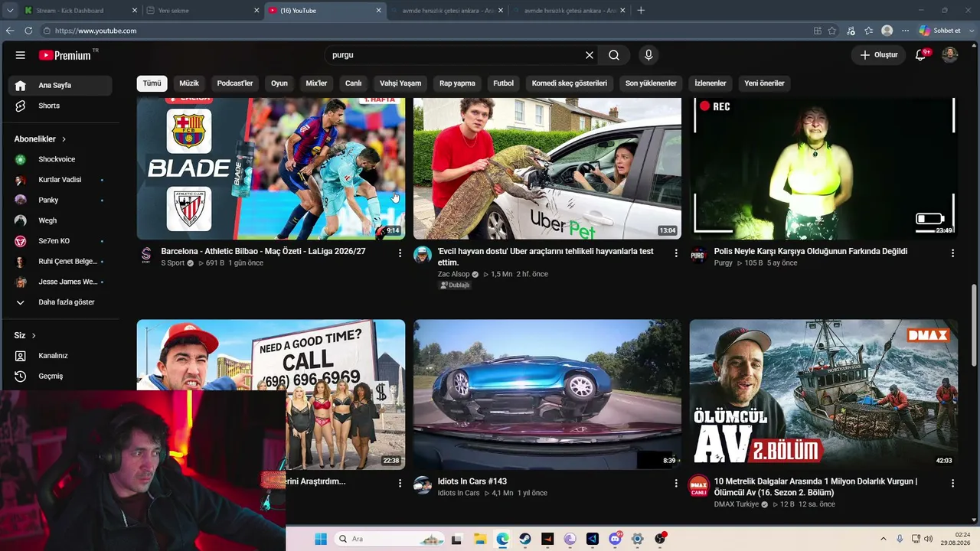Select the Vahşi Yaşam filter chip
Viewport: 980px width, 551px height.
click(x=400, y=83)
